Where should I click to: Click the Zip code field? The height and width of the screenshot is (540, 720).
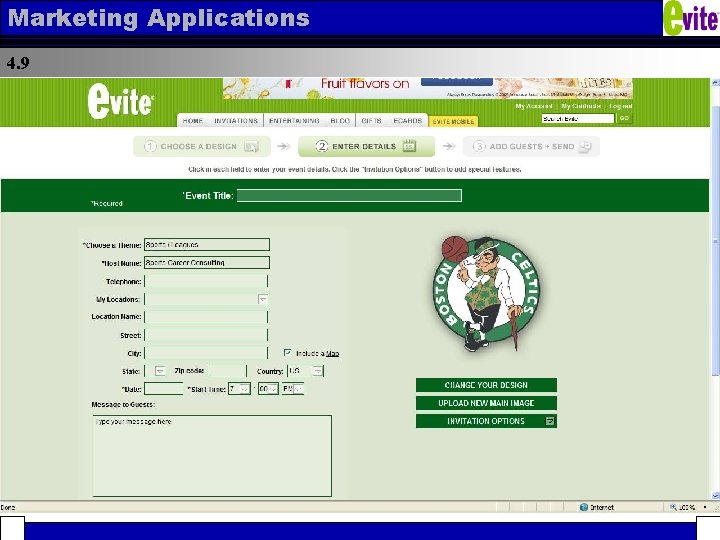click(x=226, y=371)
